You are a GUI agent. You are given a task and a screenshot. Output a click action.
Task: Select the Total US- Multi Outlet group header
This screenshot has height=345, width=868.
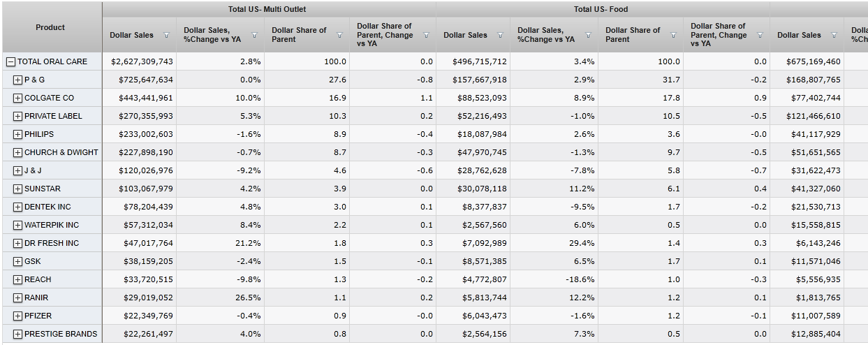click(x=267, y=9)
